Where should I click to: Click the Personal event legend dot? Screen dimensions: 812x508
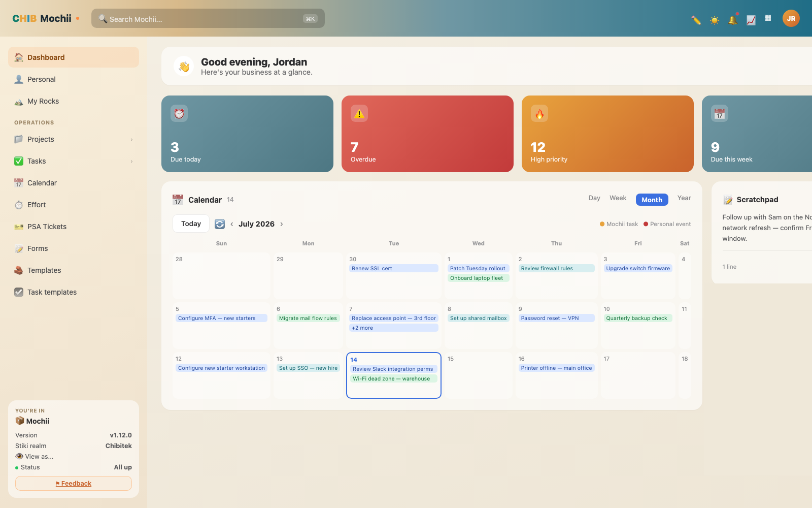pos(646,224)
